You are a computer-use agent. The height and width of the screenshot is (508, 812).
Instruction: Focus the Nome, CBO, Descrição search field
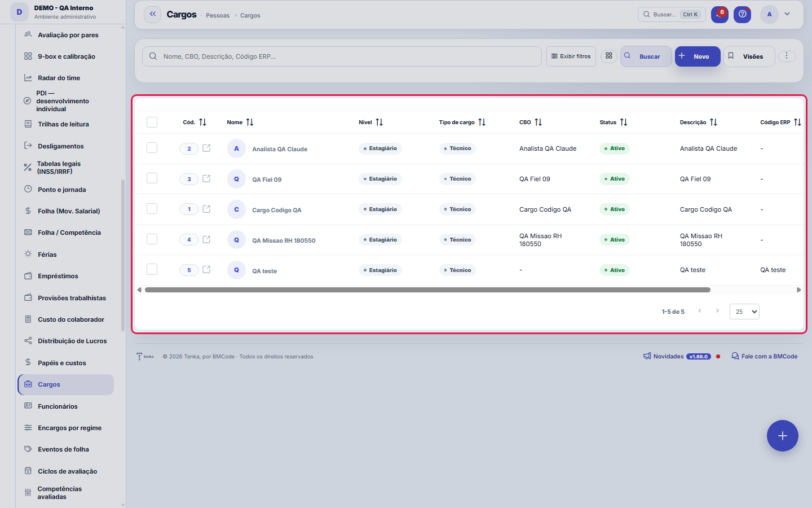pos(342,56)
